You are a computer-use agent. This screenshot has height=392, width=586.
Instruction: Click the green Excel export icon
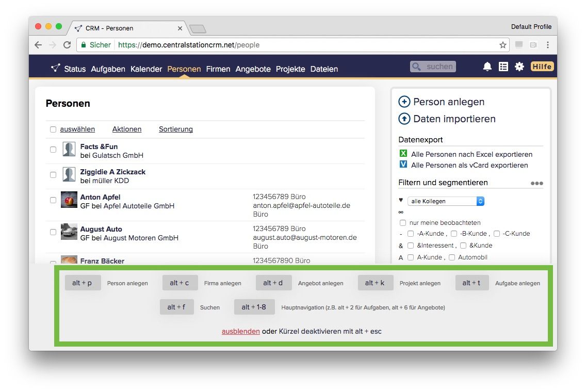pos(403,154)
